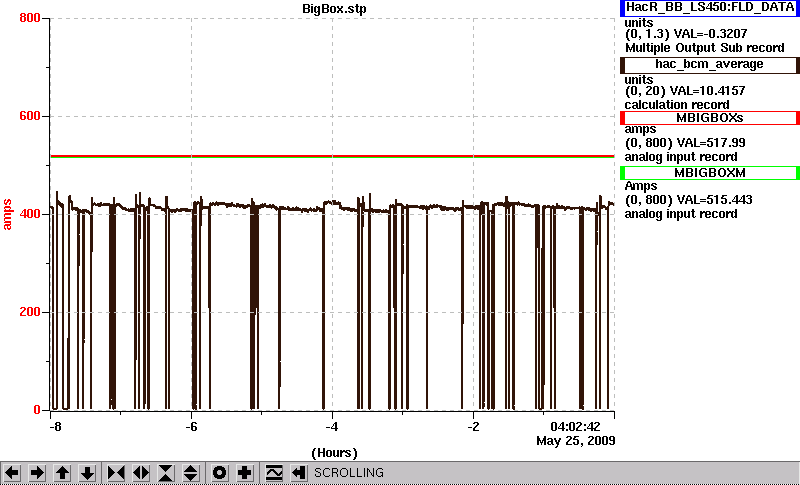Click the VAL=515.443 reading for MBIGBOXM
800x485 pixels.
click(713, 200)
